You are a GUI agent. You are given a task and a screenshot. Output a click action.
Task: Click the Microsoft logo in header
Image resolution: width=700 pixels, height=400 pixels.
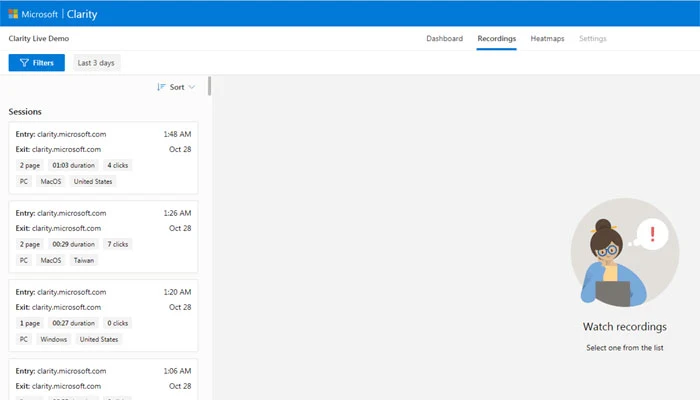pos(13,14)
